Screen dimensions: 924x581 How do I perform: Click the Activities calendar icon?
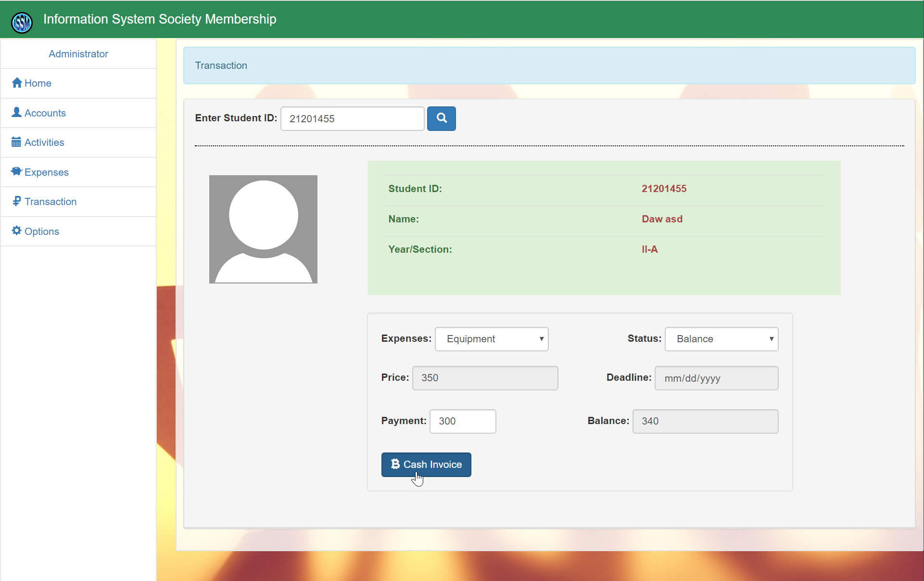(x=16, y=142)
